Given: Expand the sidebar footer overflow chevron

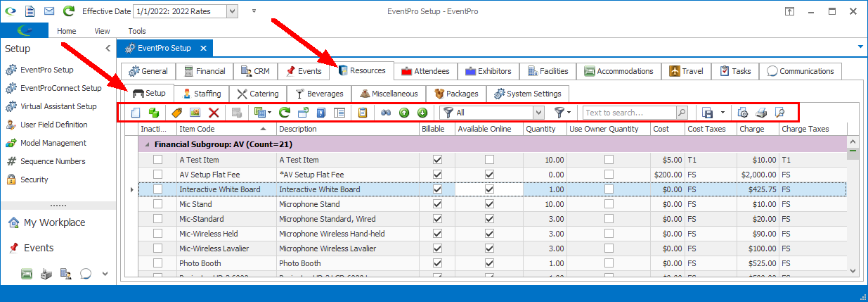Looking at the screenshot, I should [x=105, y=274].
